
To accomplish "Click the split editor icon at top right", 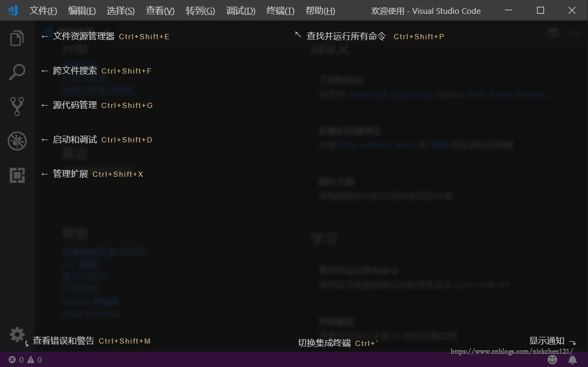I will (554, 32).
